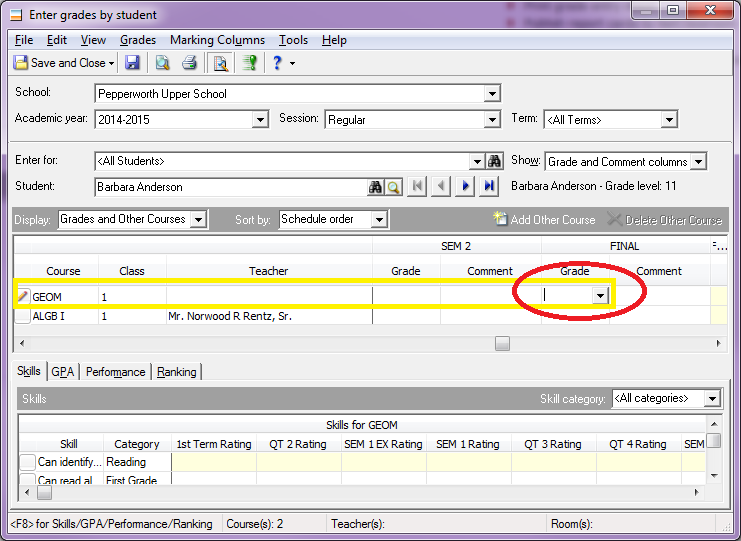Click binoculars icon next to Enter for
741x541 pixels.
coord(494,161)
